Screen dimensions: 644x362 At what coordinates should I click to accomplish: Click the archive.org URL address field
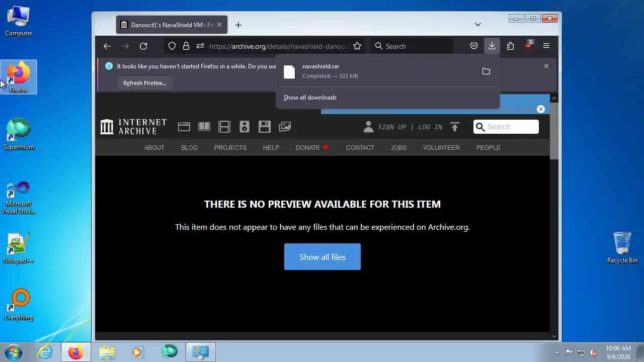[279, 46]
